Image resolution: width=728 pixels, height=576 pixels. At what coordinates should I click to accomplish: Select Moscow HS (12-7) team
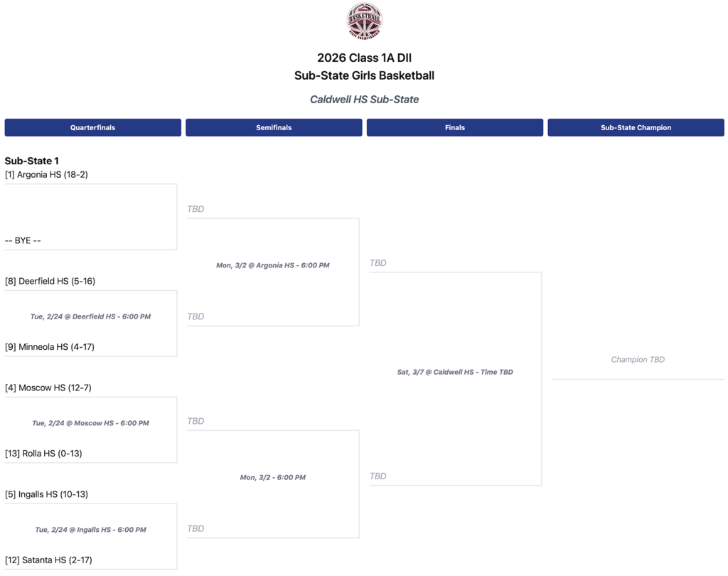(48, 388)
